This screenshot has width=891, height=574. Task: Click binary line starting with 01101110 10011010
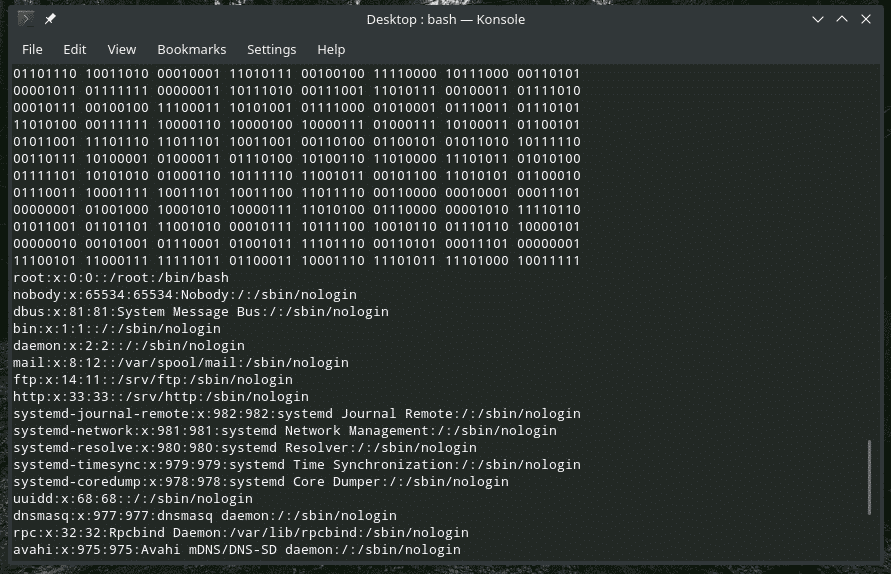[297, 73]
